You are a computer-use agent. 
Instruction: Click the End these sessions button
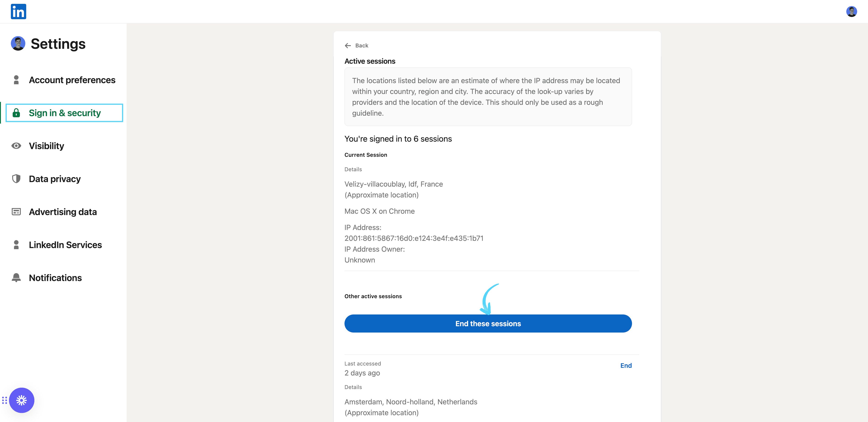(x=488, y=324)
